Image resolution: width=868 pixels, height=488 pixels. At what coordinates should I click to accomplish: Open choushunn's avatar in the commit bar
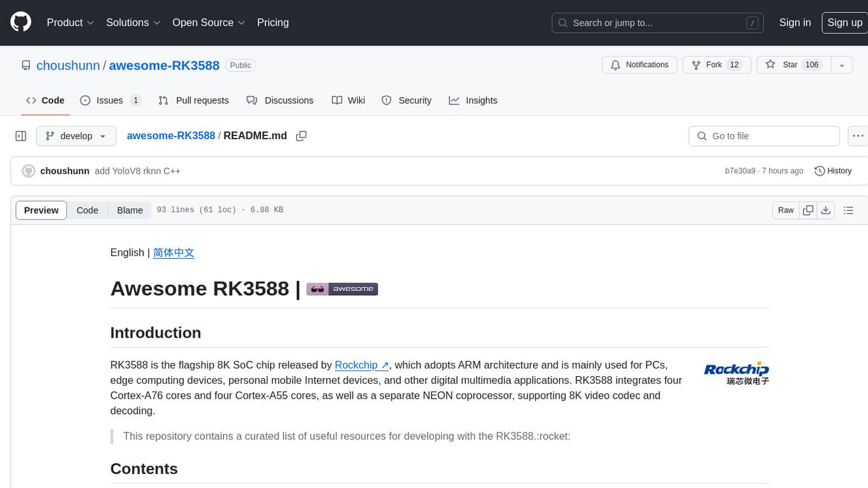pyautogui.click(x=29, y=171)
